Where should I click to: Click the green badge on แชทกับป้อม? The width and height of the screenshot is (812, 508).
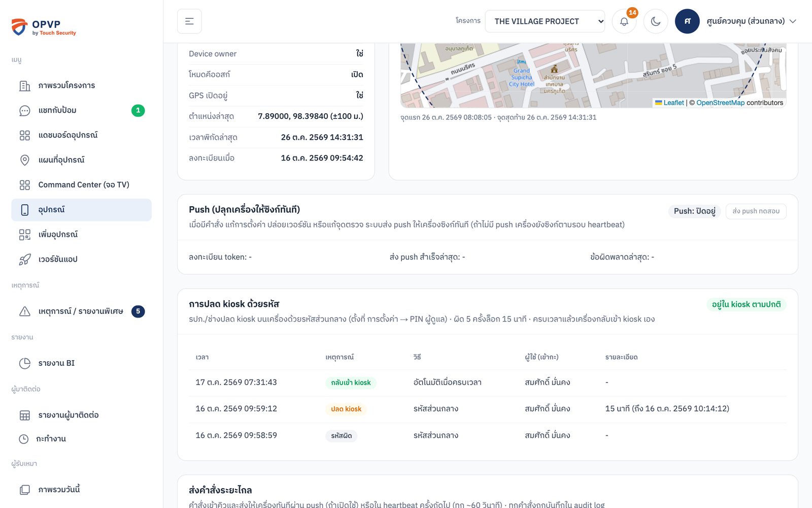pyautogui.click(x=138, y=111)
